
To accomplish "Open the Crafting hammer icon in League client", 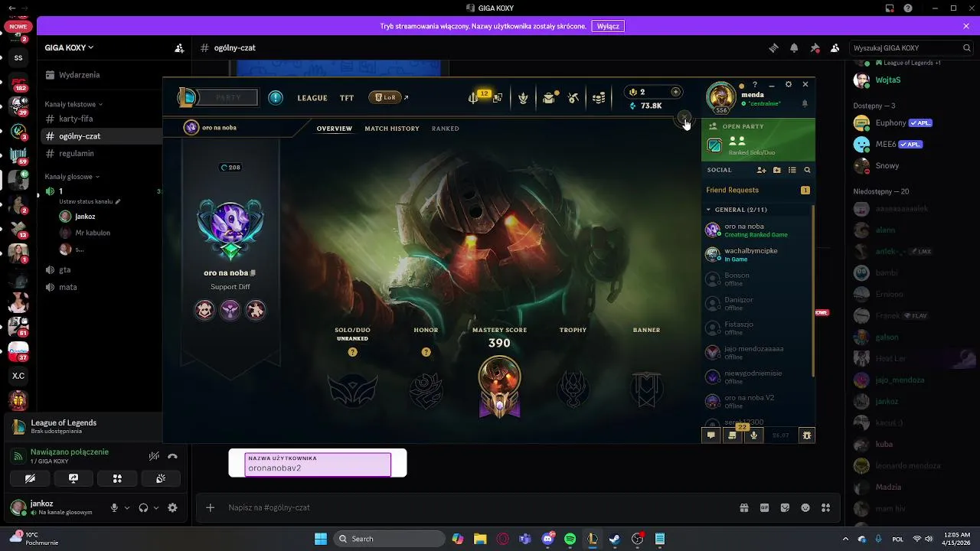I will click(x=573, y=97).
